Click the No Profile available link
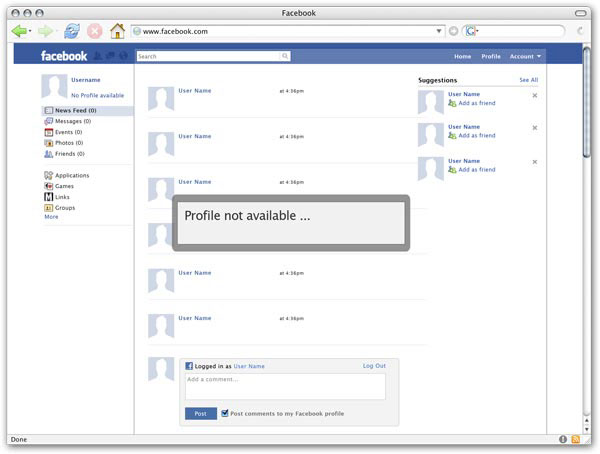 pos(98,95)
